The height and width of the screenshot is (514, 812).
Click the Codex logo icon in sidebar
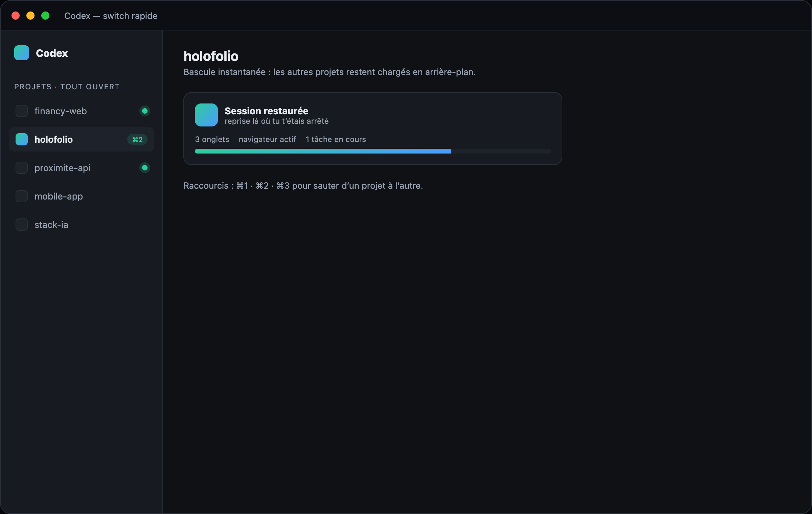click(x=22, y=53)
